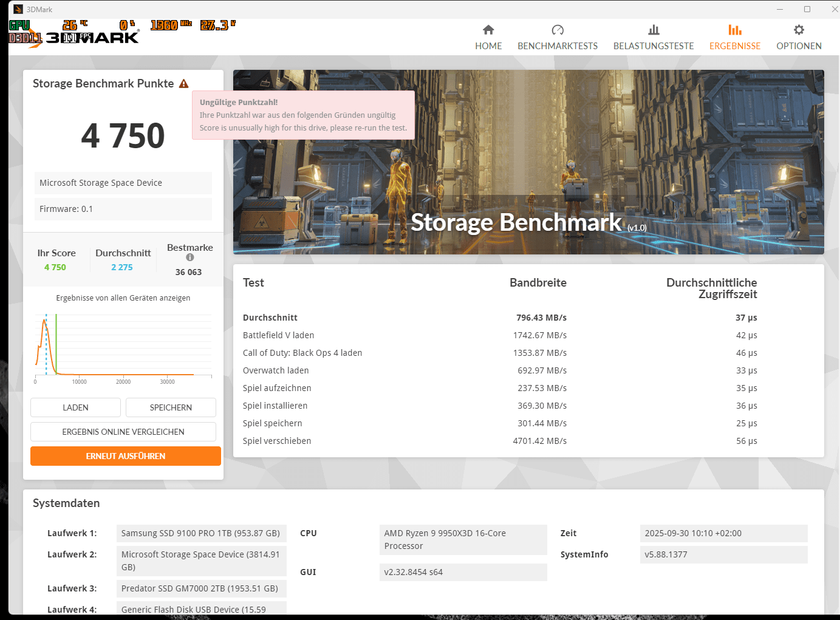840x620 pixels.
Task: Click the Overwatch laden row
Action: pos(500,370)
